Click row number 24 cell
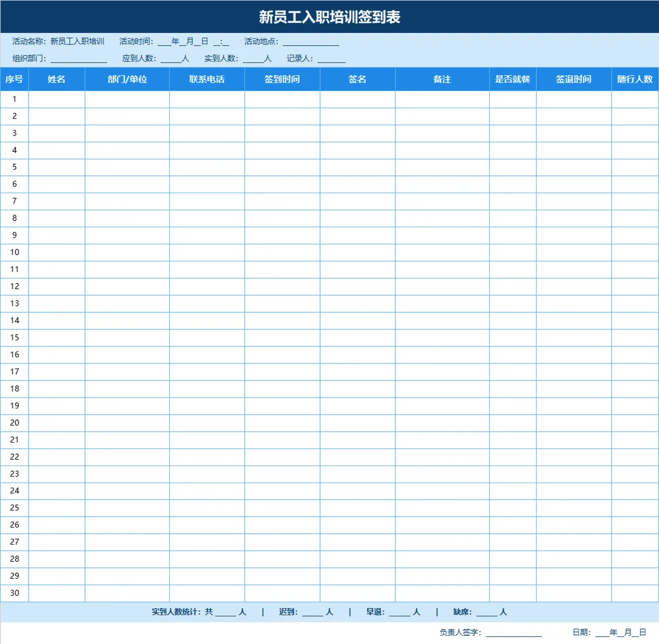Screen dimensions: 659x644 pyautogui.click(x=14, y=491)
